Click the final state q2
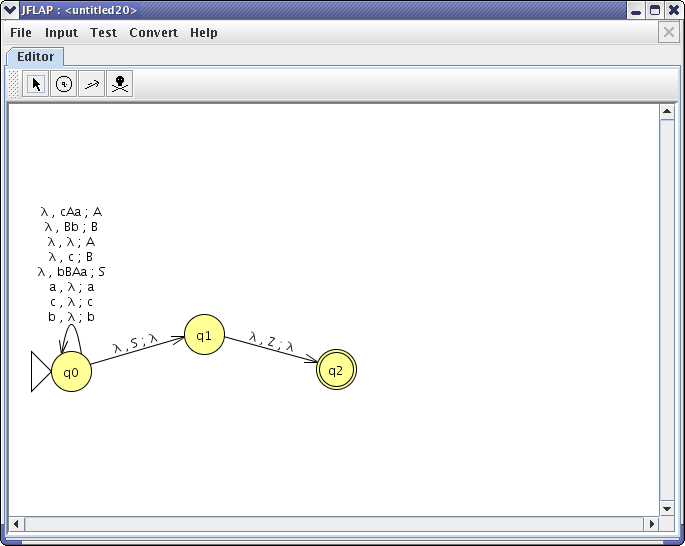Screen dimensions: 685x546 [336, 370]
